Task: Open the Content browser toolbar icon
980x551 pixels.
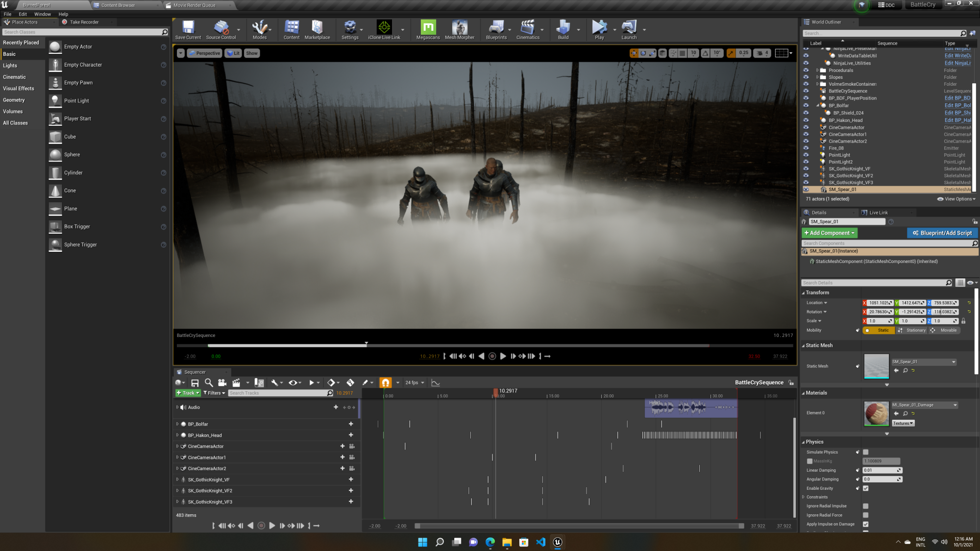Action: point(292,29)
